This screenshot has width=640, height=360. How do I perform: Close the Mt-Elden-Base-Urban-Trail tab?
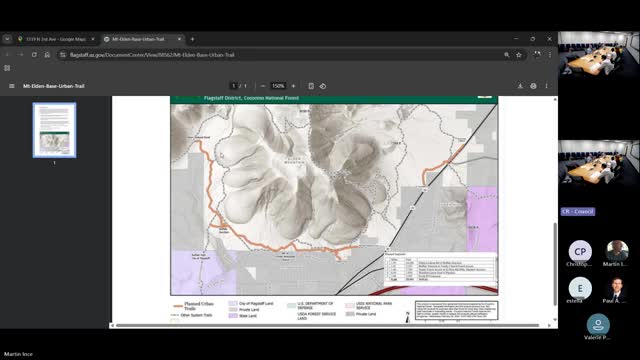(x=179, y=39)
